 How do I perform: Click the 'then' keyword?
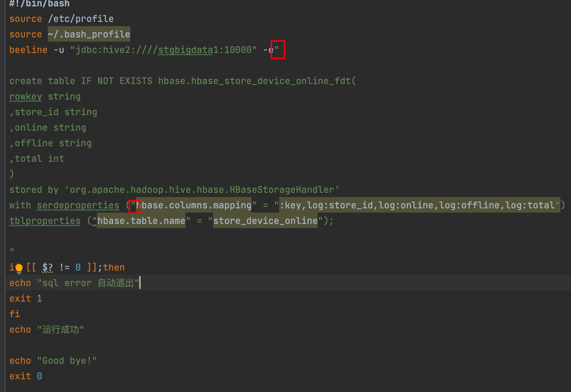click(x=114, y=267)
